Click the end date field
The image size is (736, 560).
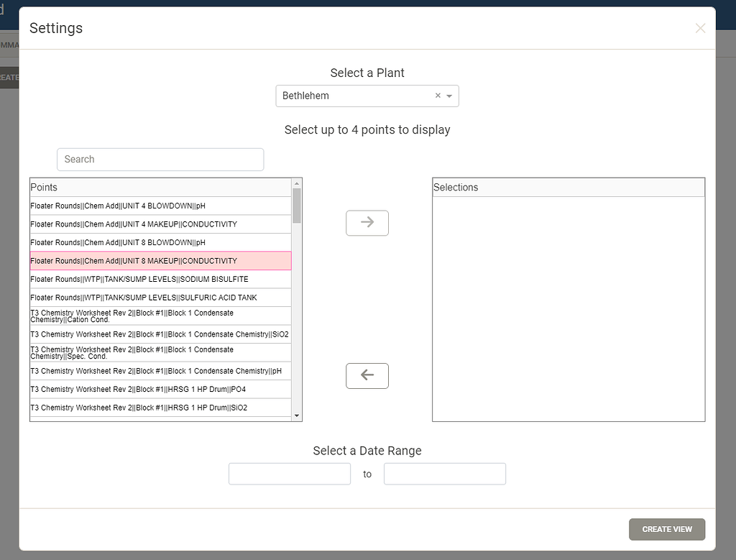tap(444, 474)
